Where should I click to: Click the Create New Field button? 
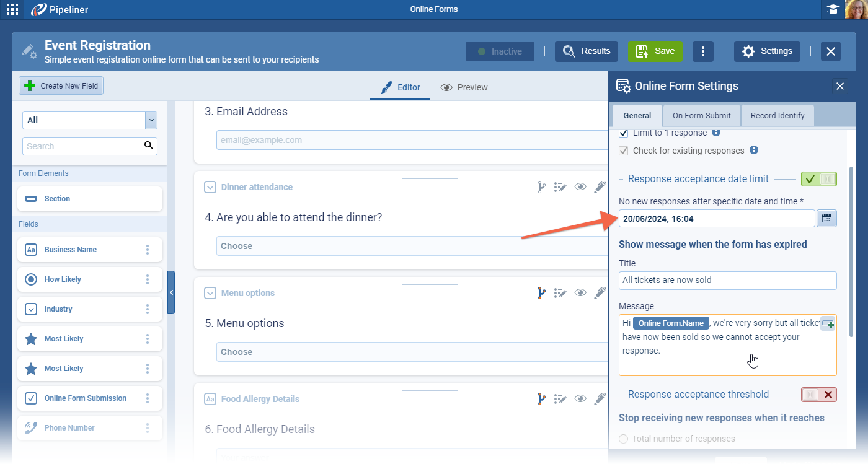[x=61, y=86]
